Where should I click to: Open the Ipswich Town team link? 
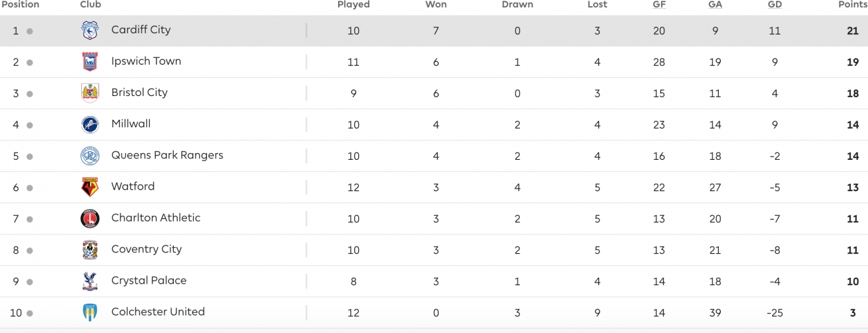(x=146, y=61)
